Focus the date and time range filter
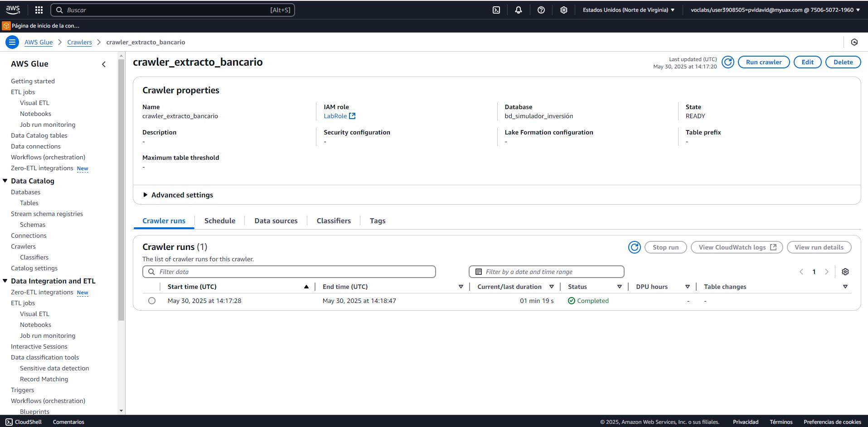This screenshot has width=868, height=427. pyautogui.click(x=547, y=272)
